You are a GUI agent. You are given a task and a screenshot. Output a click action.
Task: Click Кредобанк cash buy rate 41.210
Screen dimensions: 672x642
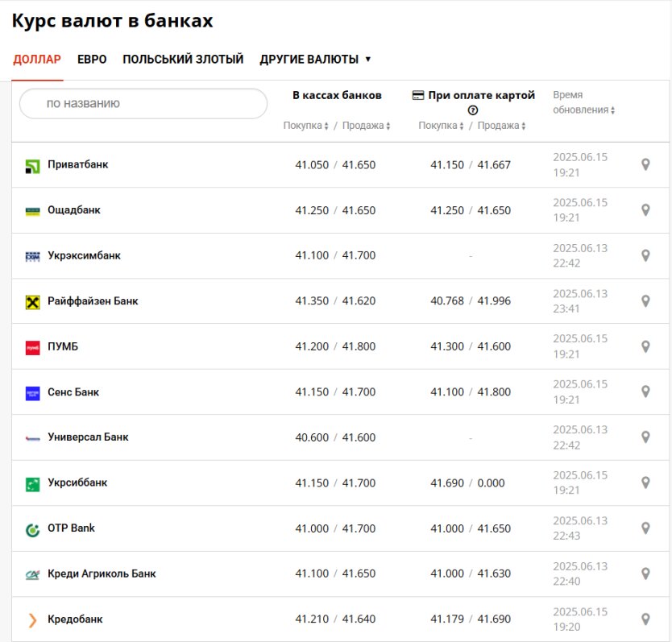(x=312, y=619)
